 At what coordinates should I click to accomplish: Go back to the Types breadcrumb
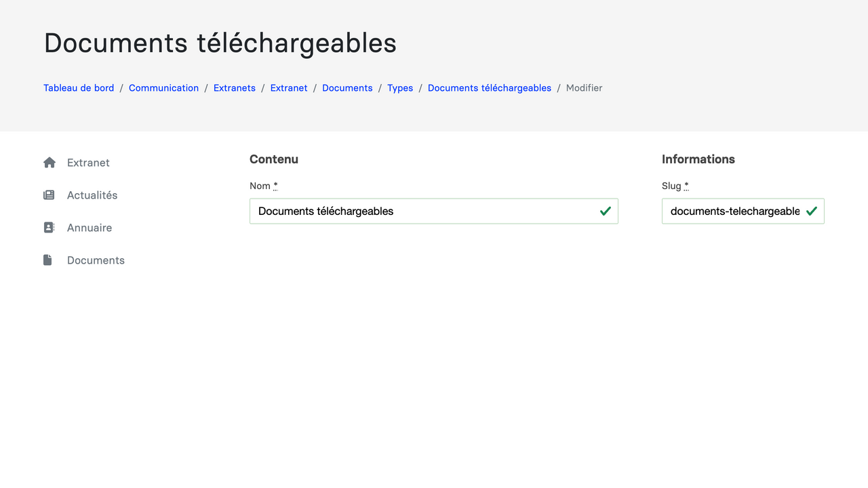pos(400,88)
